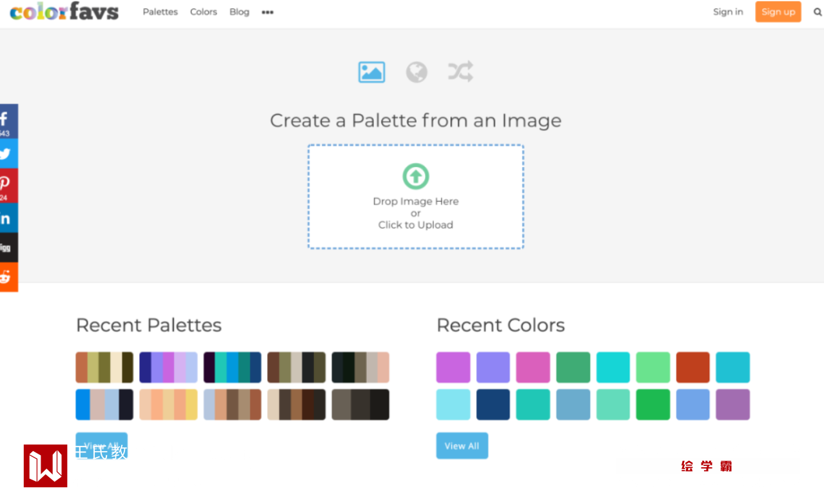Pick the dark navy blue recent color
The image size is (824, 504).
(x=493, y=405)
